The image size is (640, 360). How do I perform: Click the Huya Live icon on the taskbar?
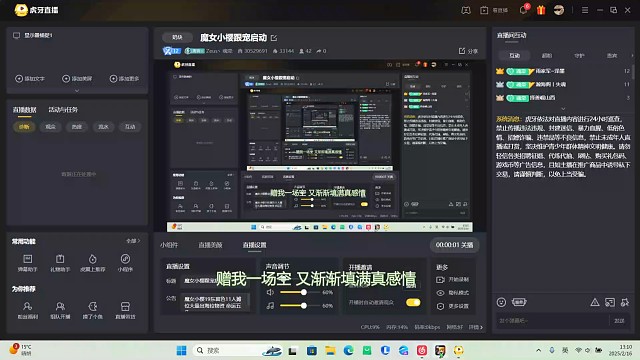[x=458, y=350]
